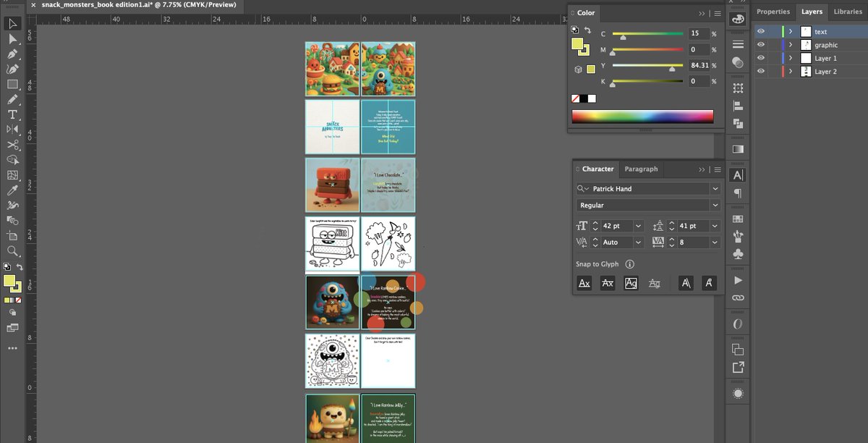This screenshot has width=868, height=443.
Task: Select the Zoom magnifier tool
Action: [12, 251]
